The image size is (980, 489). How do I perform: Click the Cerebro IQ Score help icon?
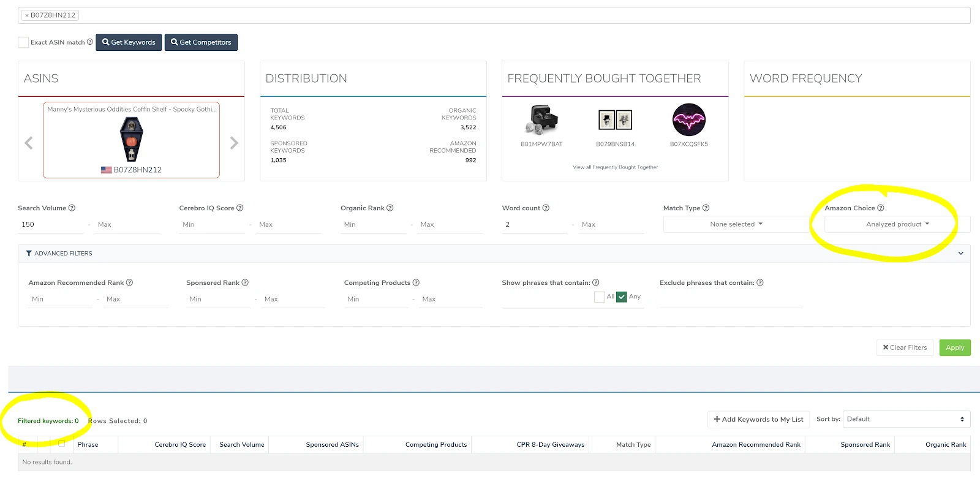240,208
